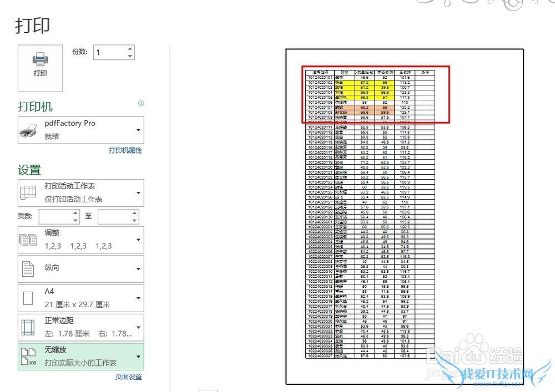Click the 无缩放 scaling icon

pyautogui.click(x=28, y=357)
